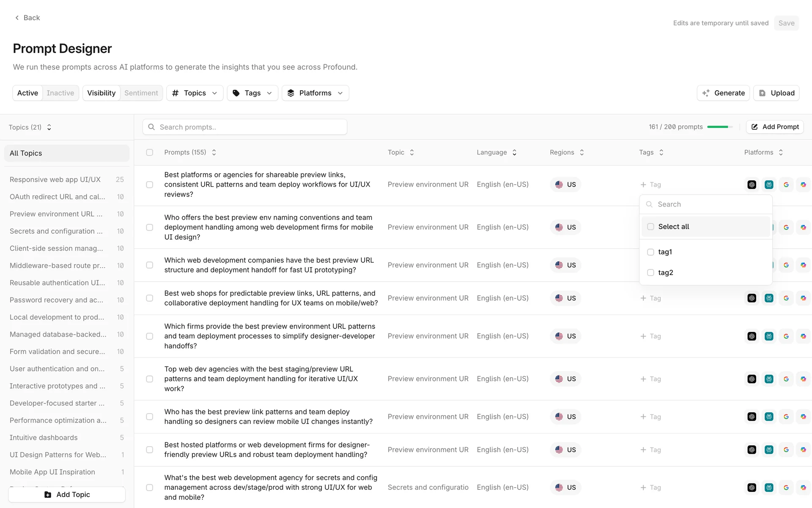
Task: Click Perplexity platform icon in first prompt row
Action: [769, 185]
